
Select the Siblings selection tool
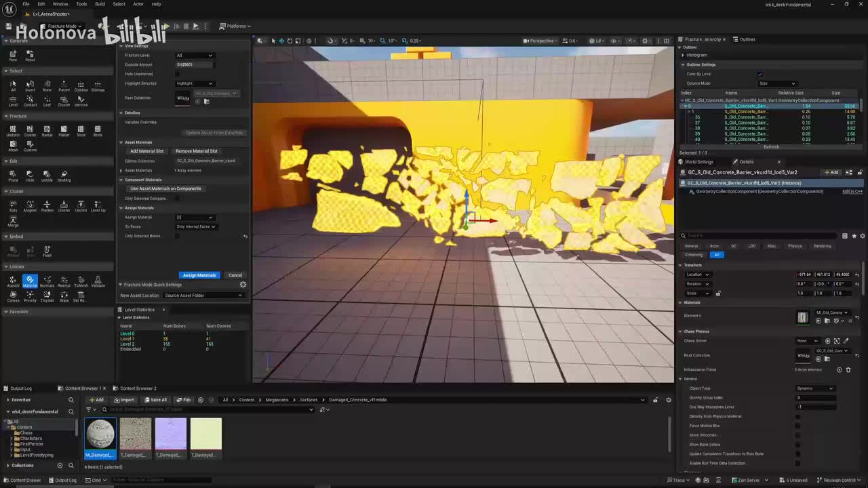(98, 86)
